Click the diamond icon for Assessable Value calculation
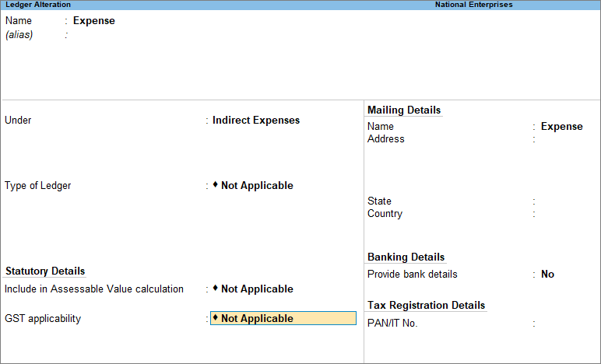 [x=216, y=289]
